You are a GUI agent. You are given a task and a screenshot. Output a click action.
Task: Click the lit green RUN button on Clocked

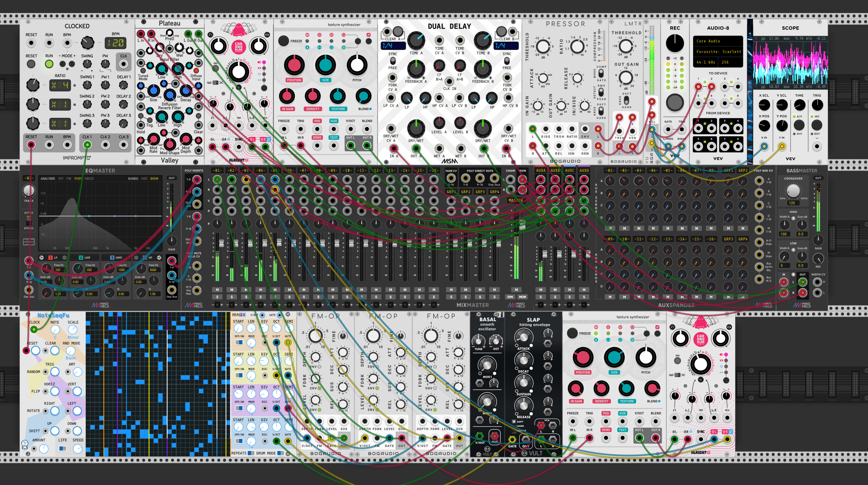coord(49,64)
